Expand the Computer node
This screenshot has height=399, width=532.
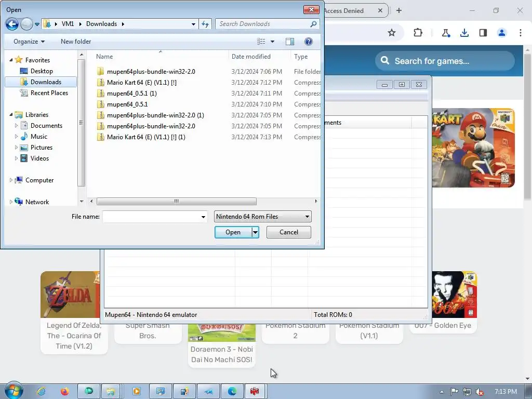11,180
